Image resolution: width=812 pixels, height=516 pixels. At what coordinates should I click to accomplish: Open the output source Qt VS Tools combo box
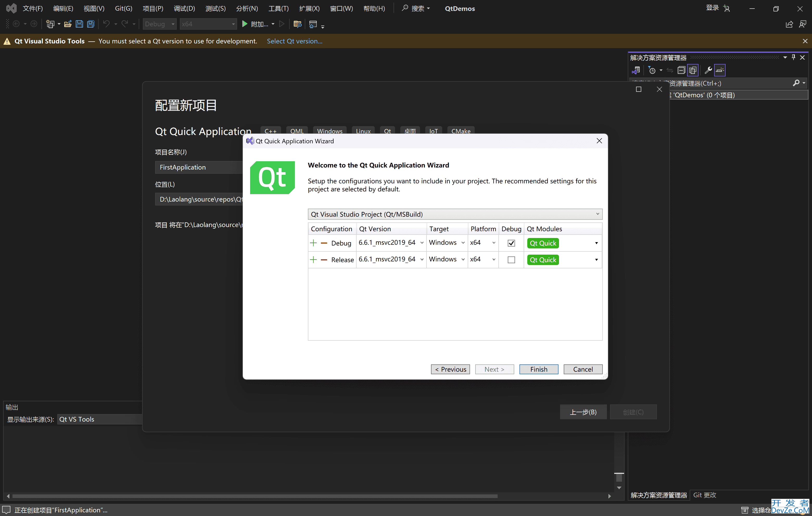[x=100, y=419]
